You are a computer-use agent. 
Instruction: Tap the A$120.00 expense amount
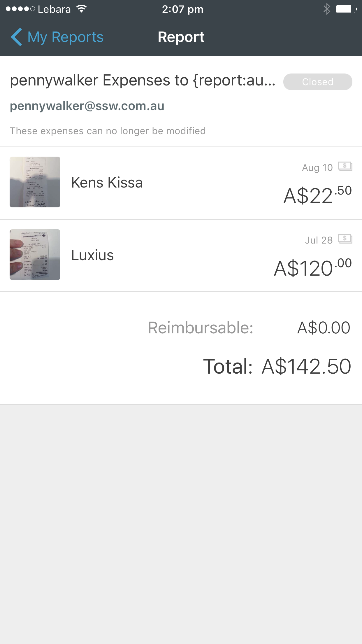[x=313, y=268]
